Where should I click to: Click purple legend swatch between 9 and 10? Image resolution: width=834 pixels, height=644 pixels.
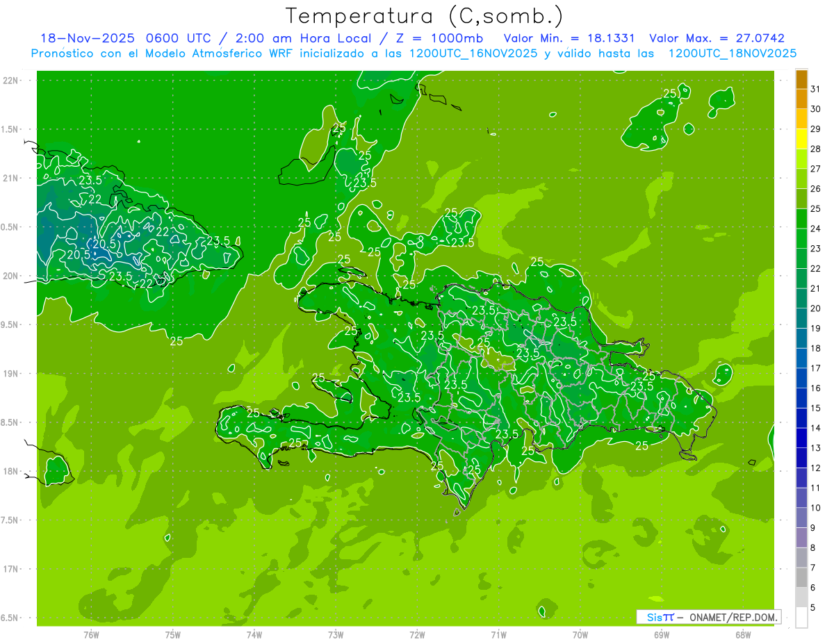[x=801, y=518]
